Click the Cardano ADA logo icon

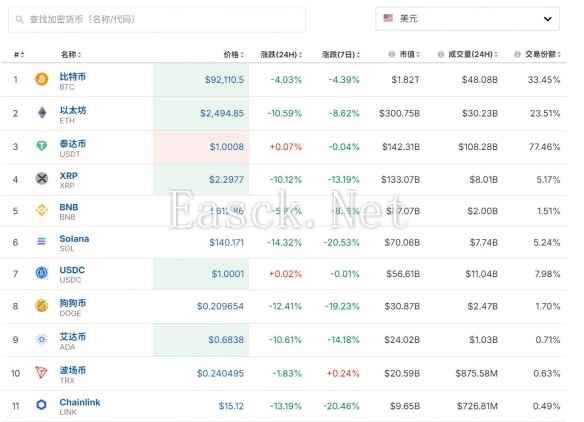pyautogui.click(x=41, y=339)
